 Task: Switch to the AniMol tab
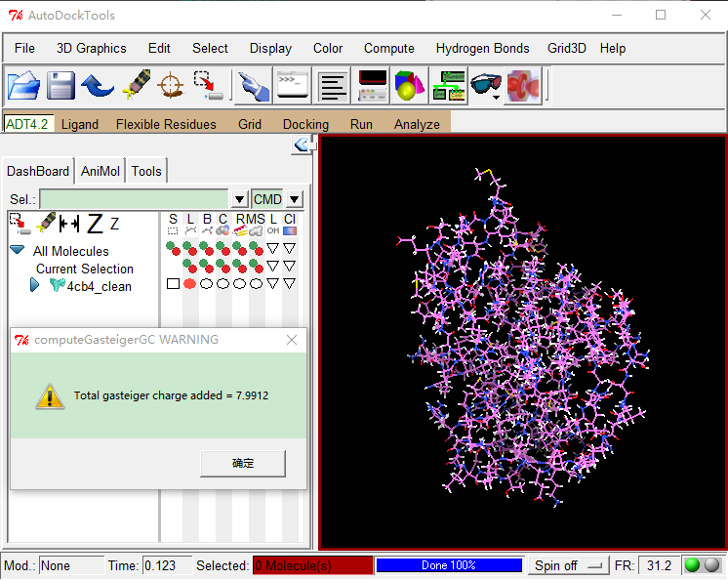(101, 171)
